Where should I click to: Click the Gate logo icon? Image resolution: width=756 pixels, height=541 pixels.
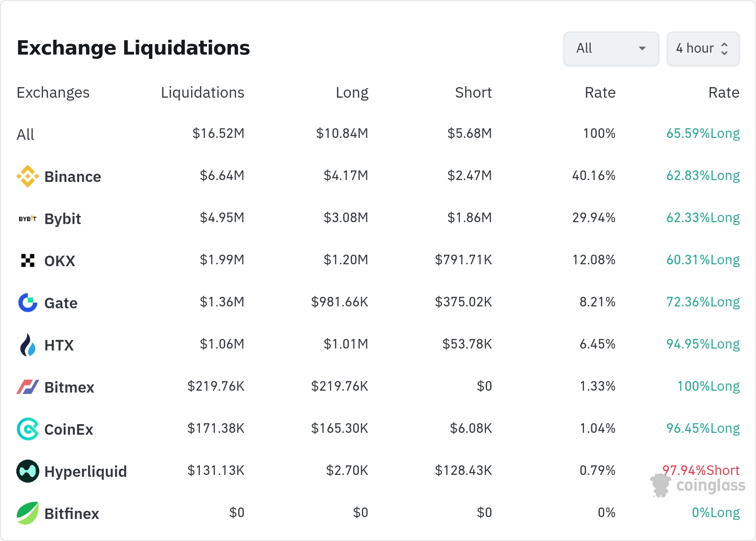(28, 303)
